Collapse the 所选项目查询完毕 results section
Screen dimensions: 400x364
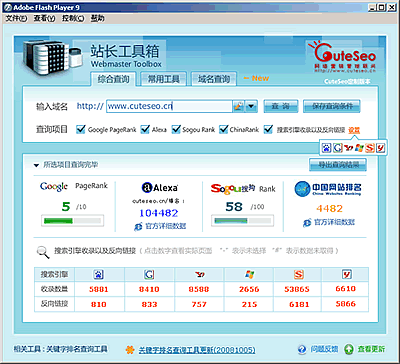tap(36, 165)
